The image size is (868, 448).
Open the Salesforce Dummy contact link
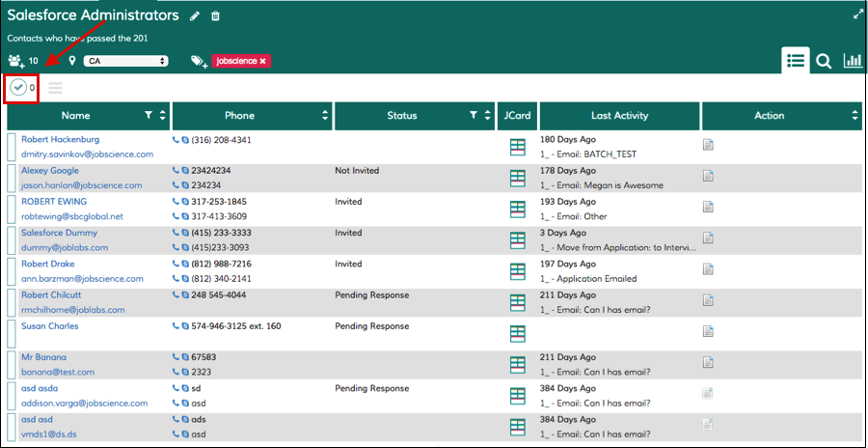(x=59, y=233)
